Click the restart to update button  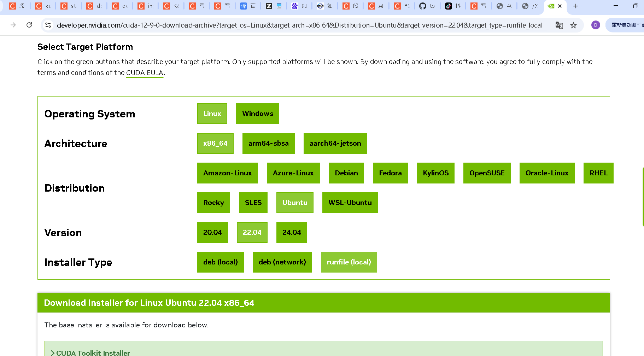click(626, 25)
